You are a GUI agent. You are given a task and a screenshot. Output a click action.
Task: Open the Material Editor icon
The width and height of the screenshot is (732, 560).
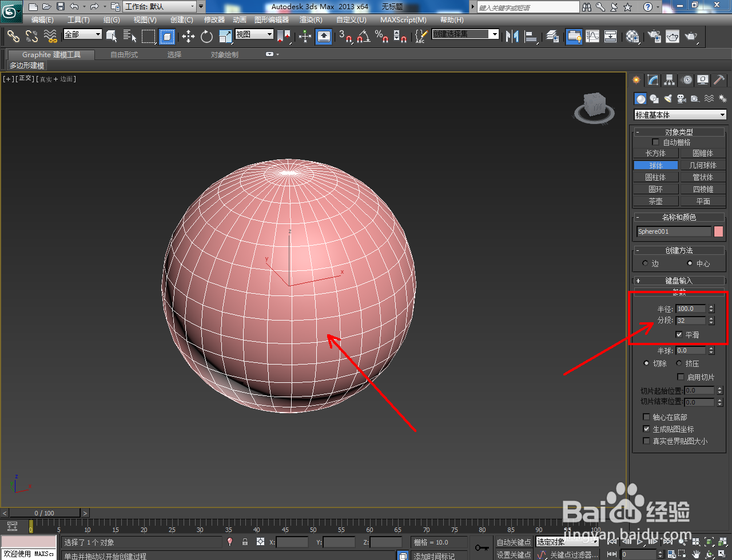click(632, 37)
